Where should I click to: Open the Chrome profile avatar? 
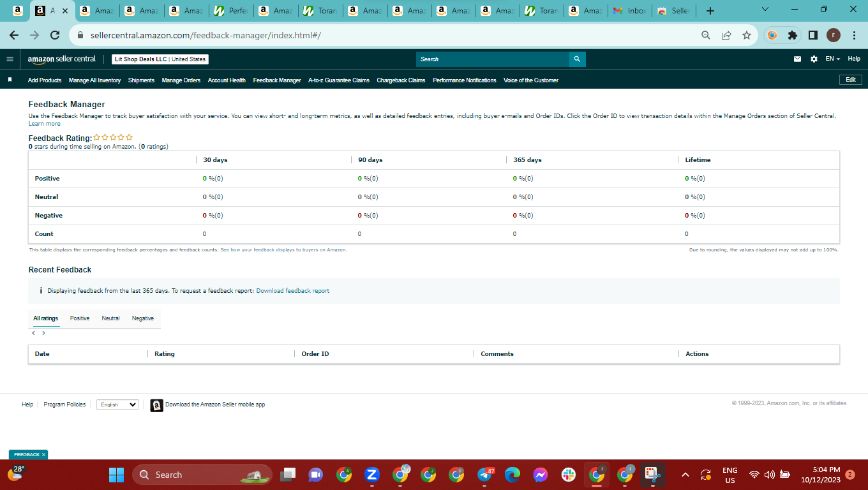pos(834,35)
